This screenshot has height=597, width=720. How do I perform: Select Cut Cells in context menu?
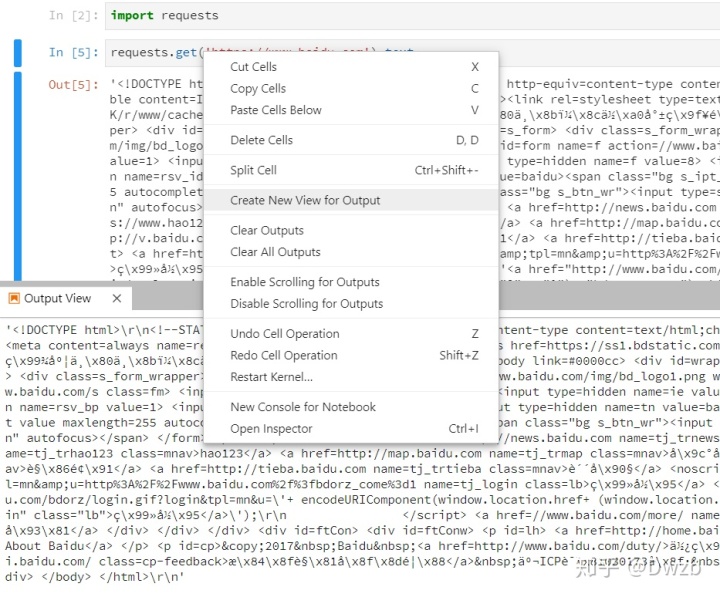point(351,67)
